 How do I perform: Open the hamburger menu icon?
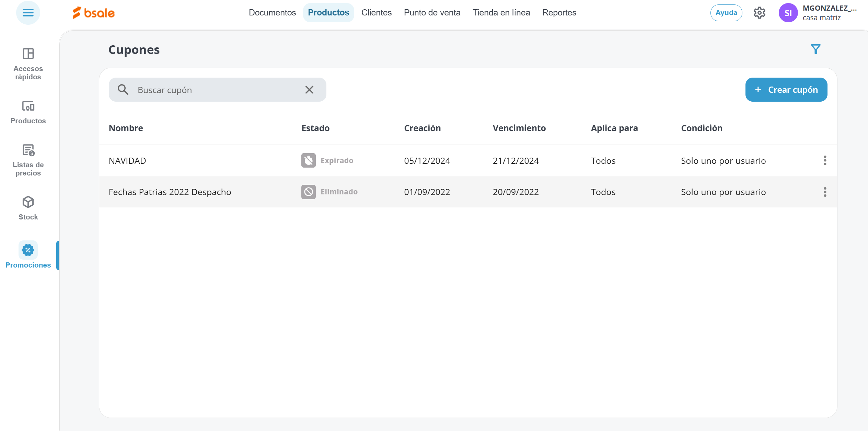point(28,13)
